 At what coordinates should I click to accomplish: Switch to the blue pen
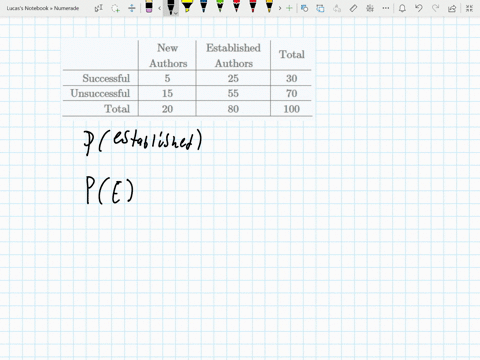pyautogui.click(x=203, y=6)
